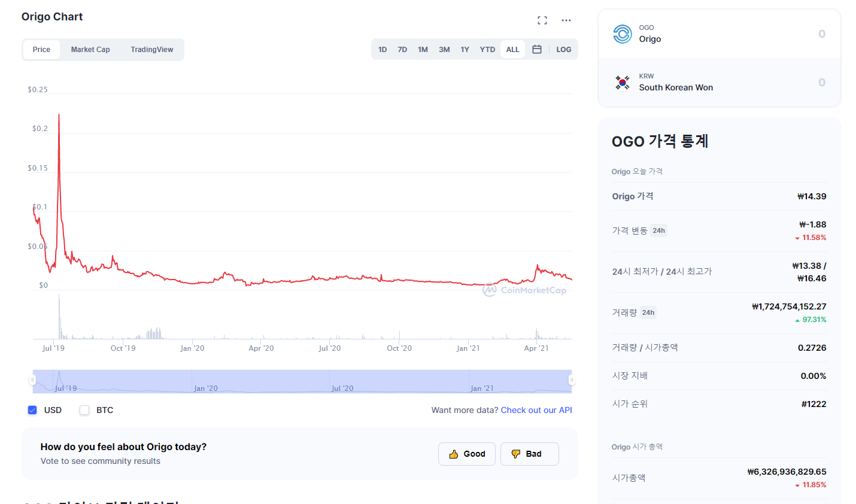Select the 1D time range
This screenshot has width=856, height=504.
[383, 50]
